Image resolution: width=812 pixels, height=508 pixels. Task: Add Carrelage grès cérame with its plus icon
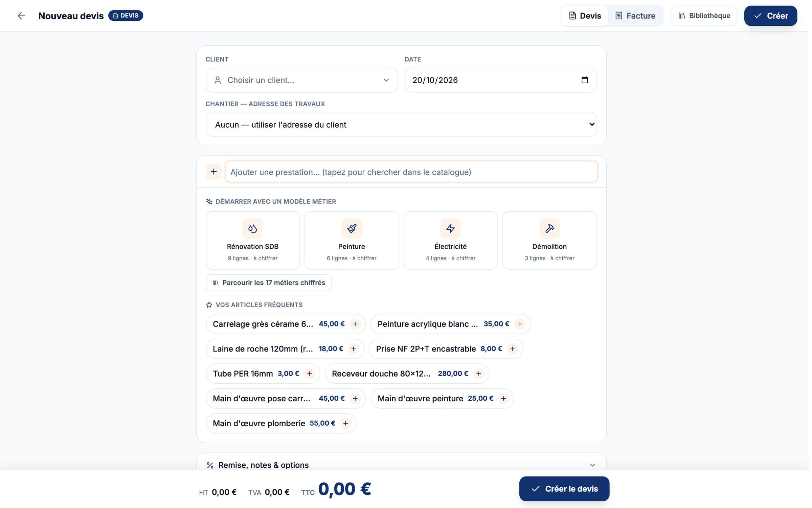point(355,324)
